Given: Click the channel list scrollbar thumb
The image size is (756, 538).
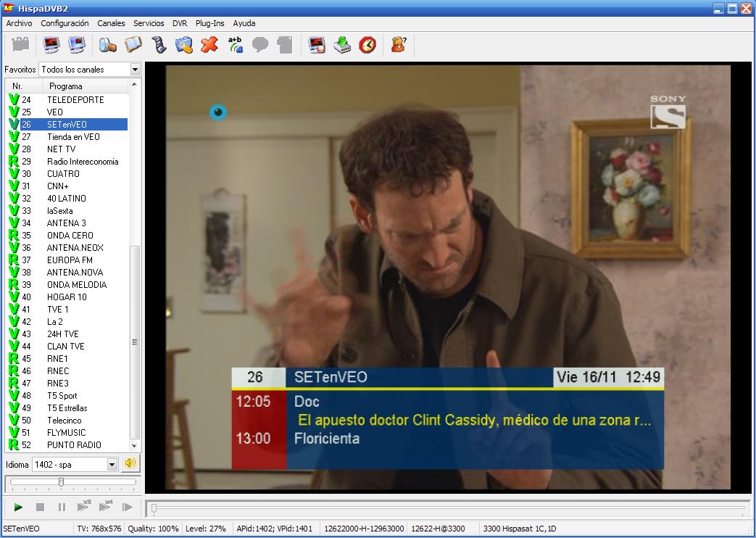Looking at the screenshot, I should [x=135, y=342].
